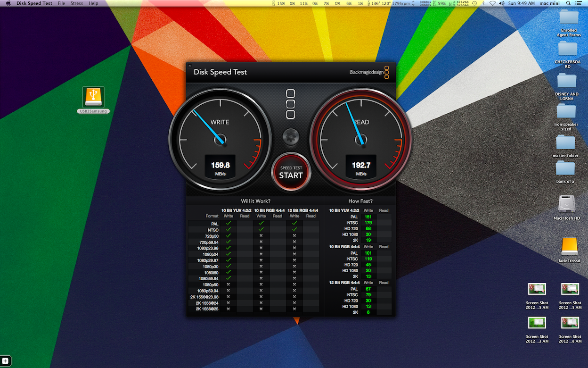588x368 pixels.
Task: Click the Wi-Fi icon in menu bar
Action: pos(493,3)
